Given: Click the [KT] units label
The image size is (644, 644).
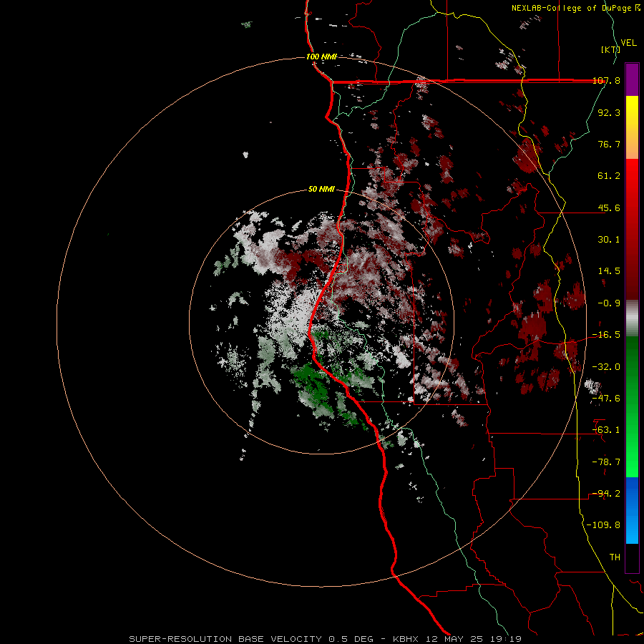Looking at the screenshot, I should (610, 49).
